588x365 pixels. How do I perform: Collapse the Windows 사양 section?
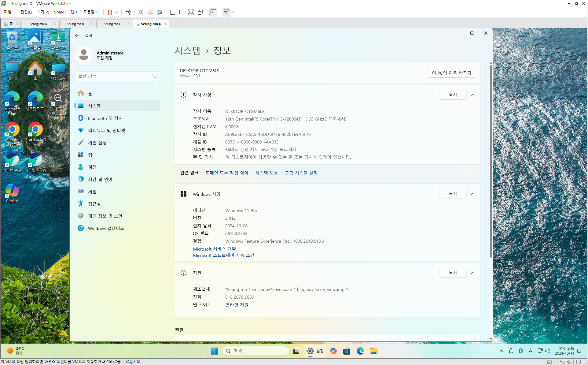tap(473, 194)
